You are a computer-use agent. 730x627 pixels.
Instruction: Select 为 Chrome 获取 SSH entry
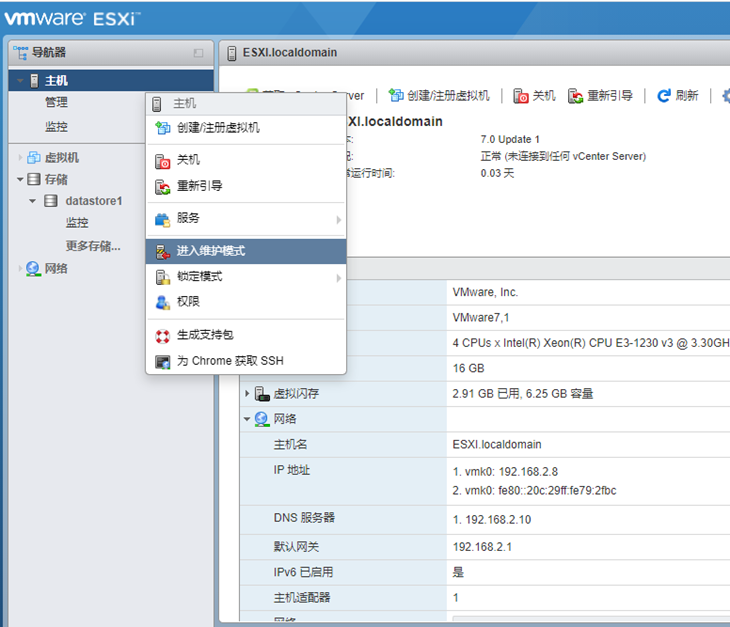pos(246,361)
